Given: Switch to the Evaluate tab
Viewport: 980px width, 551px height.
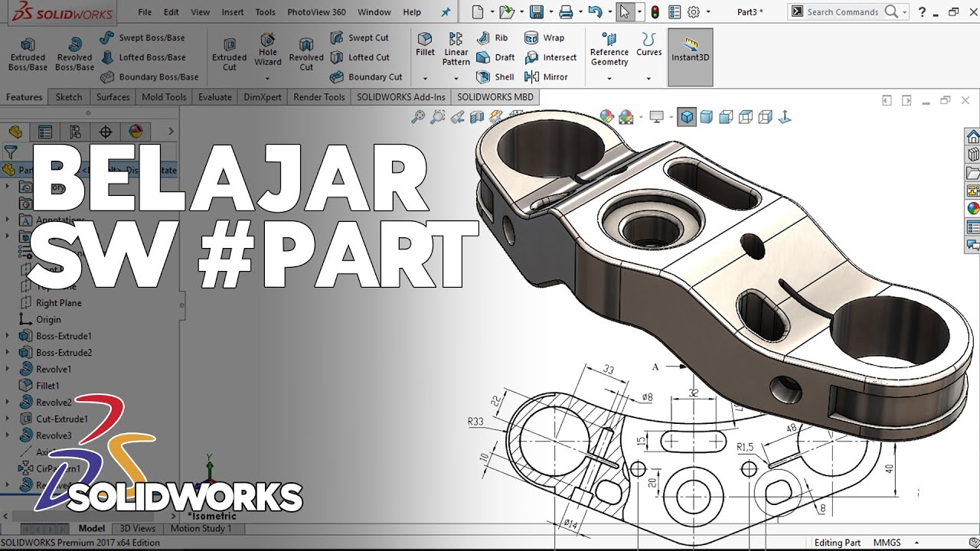Looking at the screenshot, I should 214,97.
